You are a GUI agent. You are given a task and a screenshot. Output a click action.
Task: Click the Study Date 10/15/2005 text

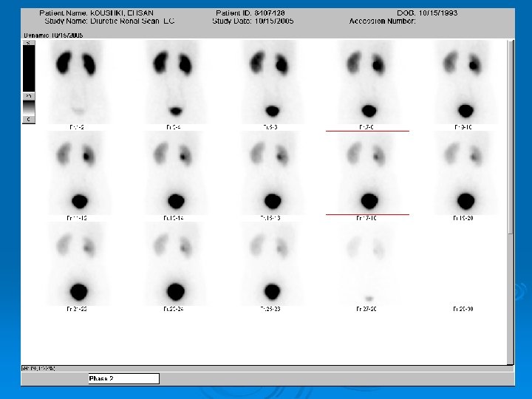pos(253,21)
